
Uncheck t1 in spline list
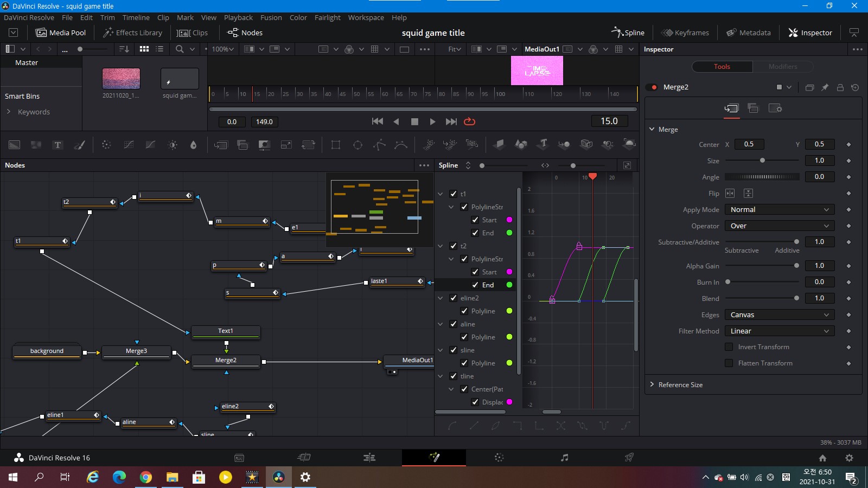coord(454,194)
